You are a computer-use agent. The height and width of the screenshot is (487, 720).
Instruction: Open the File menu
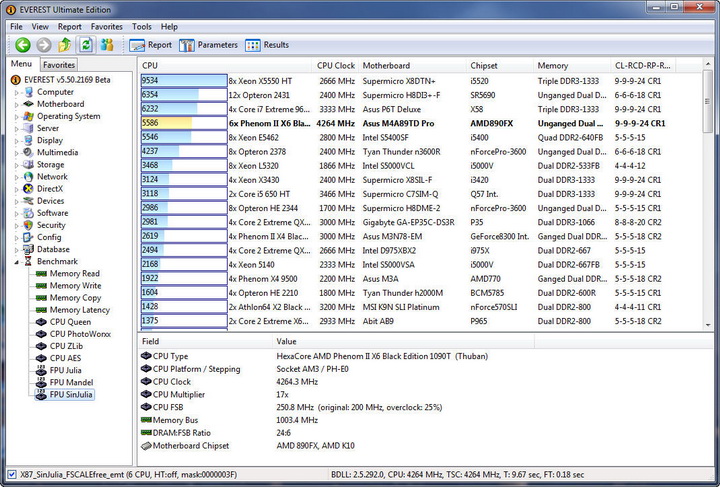(16, 27)
